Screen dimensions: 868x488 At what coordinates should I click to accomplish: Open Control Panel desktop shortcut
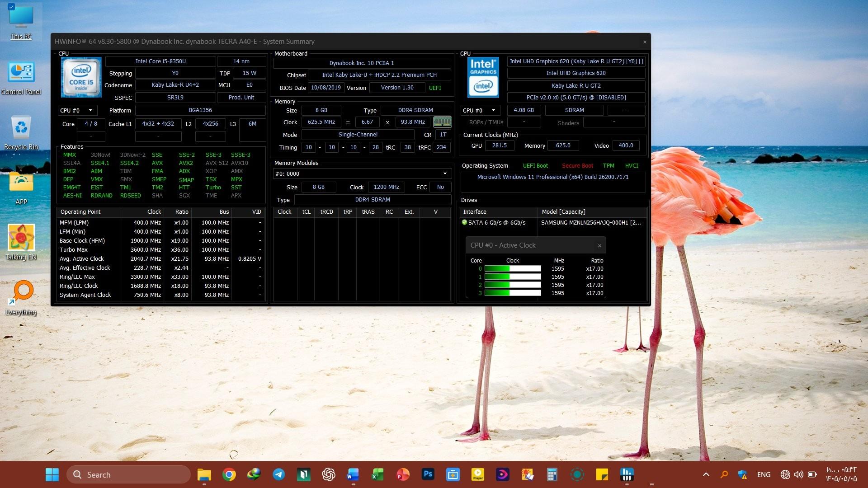[x=21, y=78]
